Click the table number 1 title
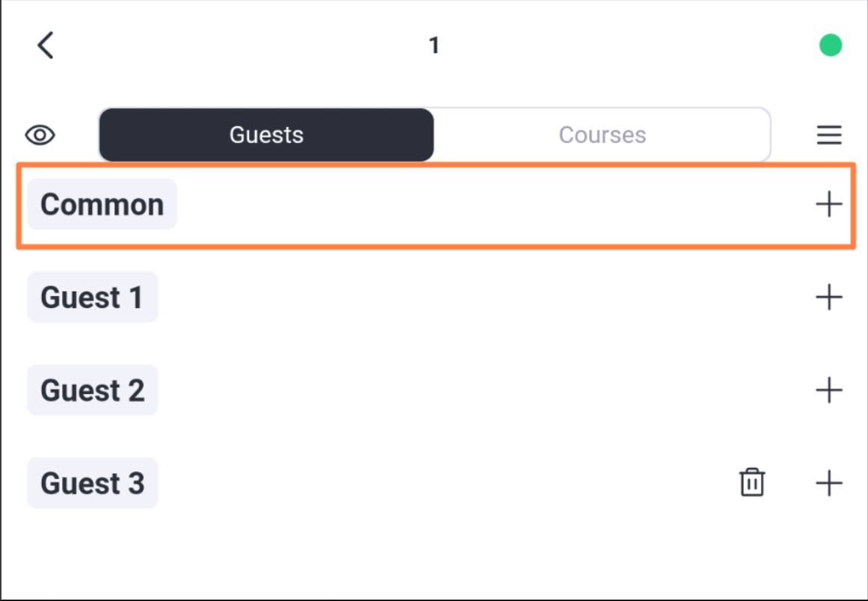The image size is (868, 601). 434,46
